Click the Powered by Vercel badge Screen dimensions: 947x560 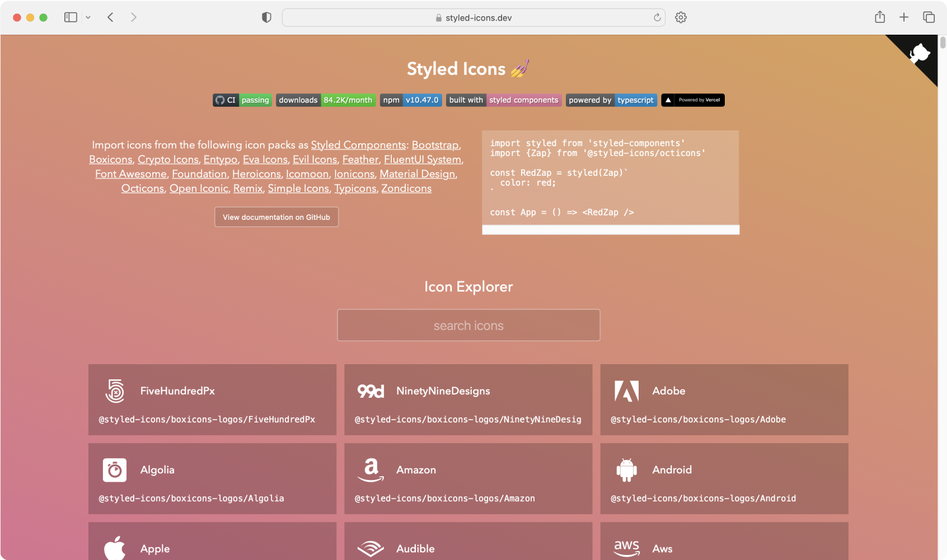click(693, 100)
